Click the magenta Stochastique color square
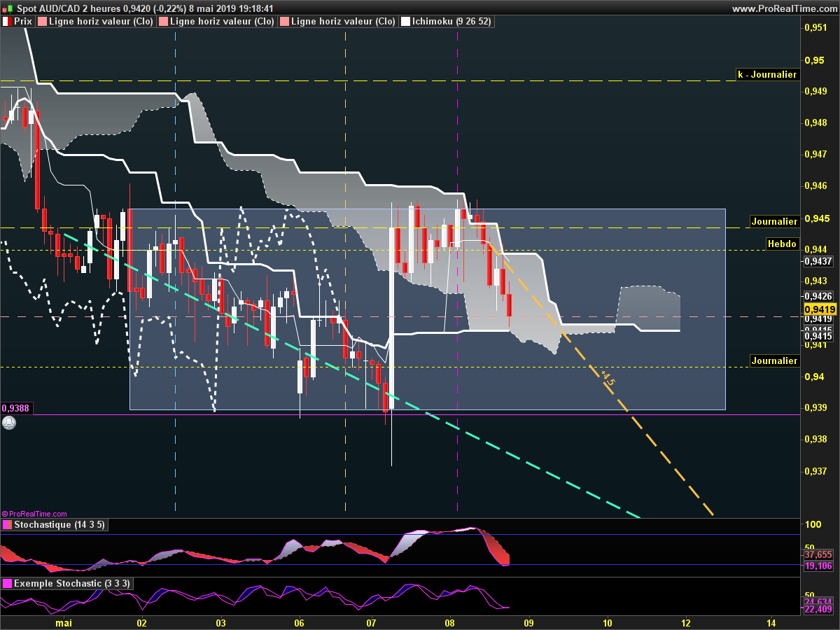Image resolution: width=840 pixels, height=630 pixels. pos(6,525)
